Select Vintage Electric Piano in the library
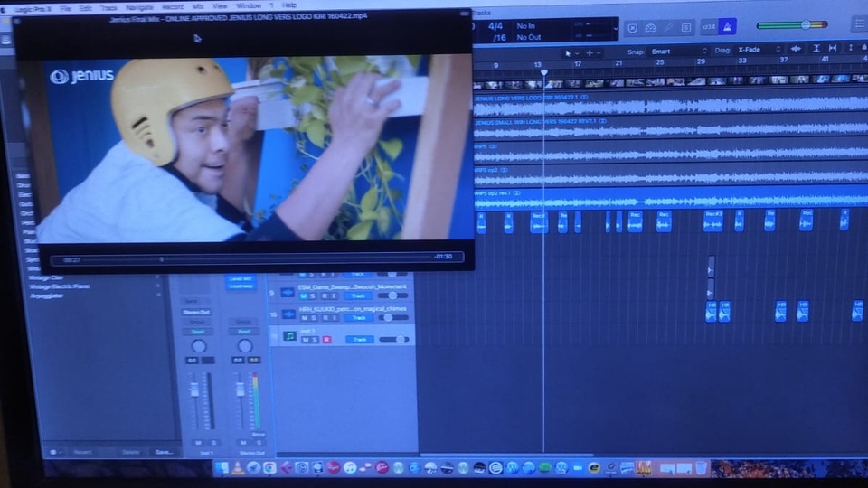Screen dimensions: 868x488 [x=60, y=286]
